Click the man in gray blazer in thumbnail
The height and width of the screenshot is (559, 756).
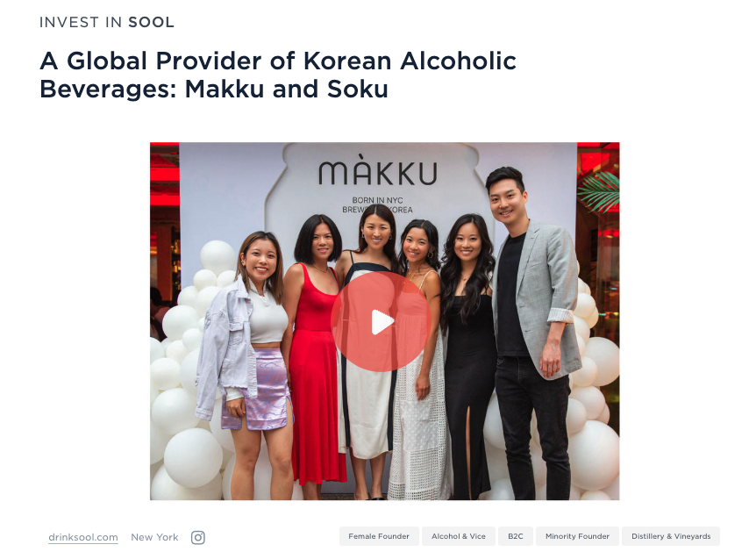coord(531,333)
